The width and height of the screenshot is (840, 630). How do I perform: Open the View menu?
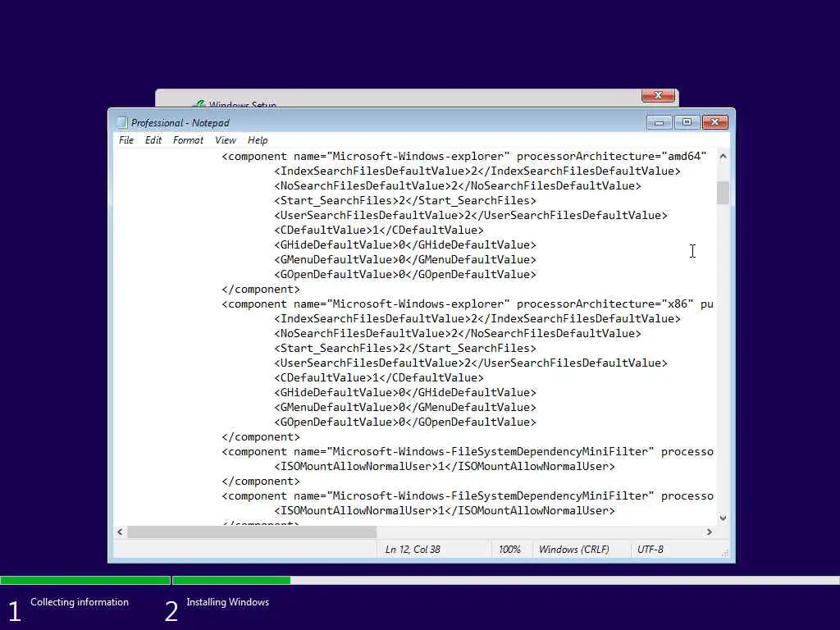click(226, 140)
